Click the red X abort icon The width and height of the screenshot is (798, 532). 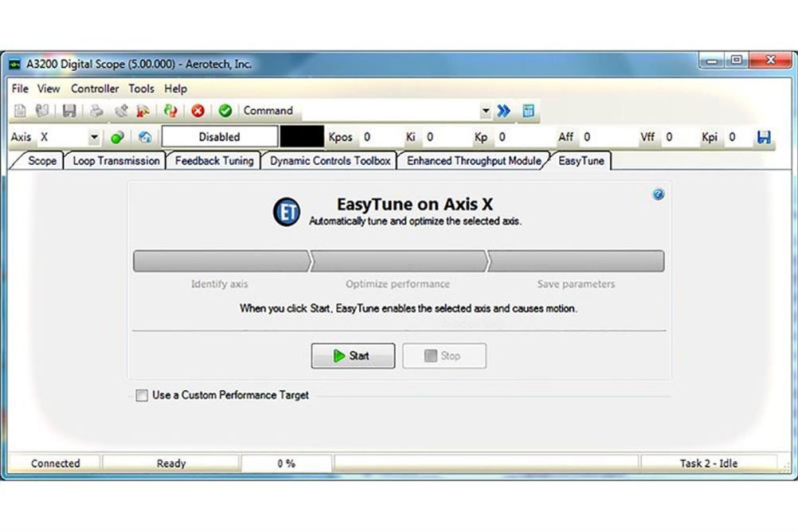198,111
